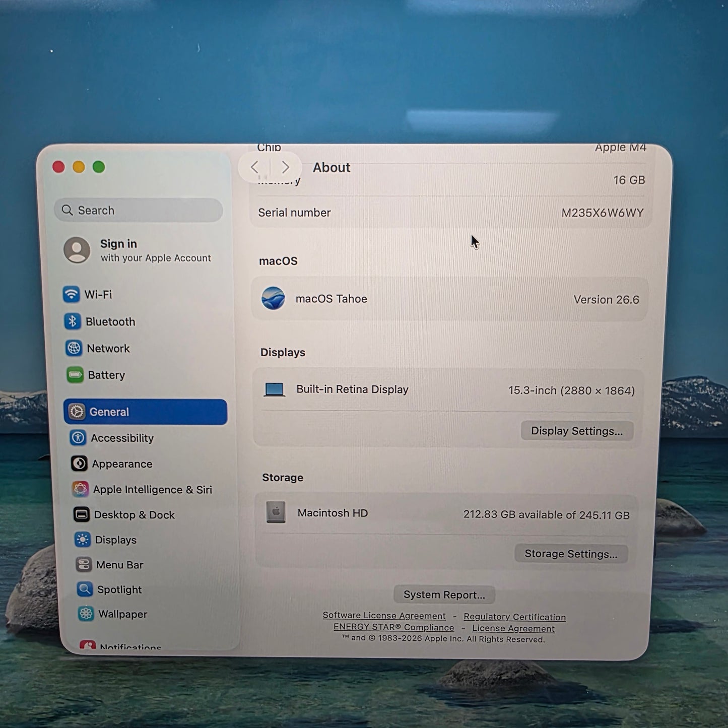Click the Bluetooth sidebar icon

(73, 321)
